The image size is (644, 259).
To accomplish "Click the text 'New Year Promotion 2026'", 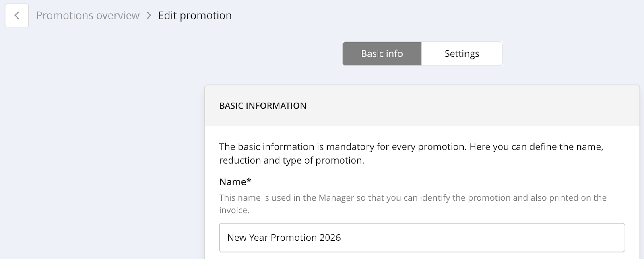I will click(284, 238).
